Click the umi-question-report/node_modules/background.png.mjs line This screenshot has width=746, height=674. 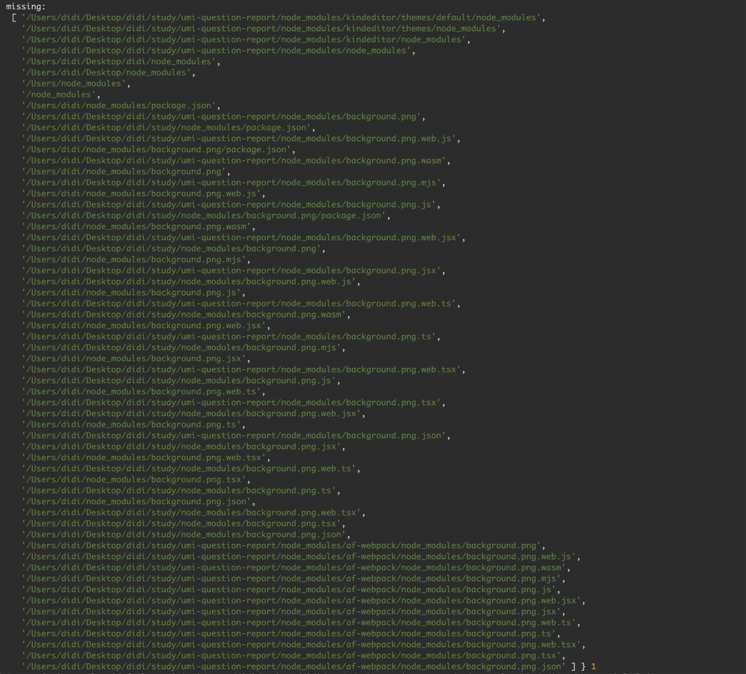234,183
